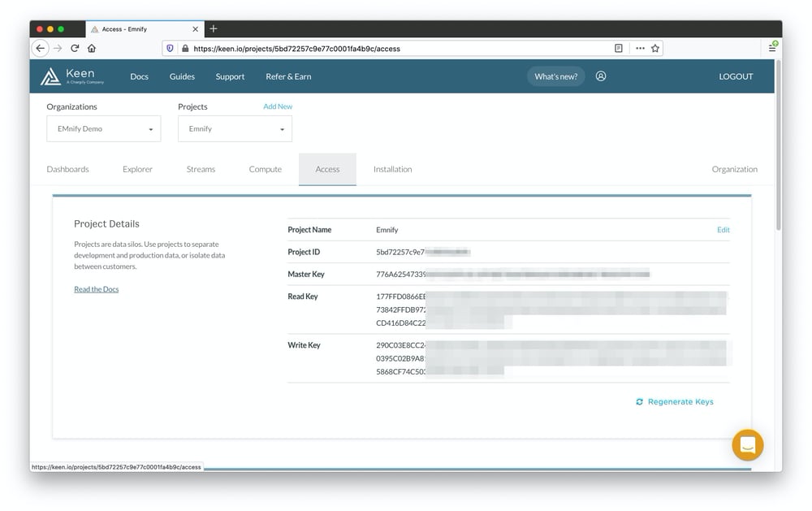Click the Project ID value 5bd72257c9e7

(423, 252)
